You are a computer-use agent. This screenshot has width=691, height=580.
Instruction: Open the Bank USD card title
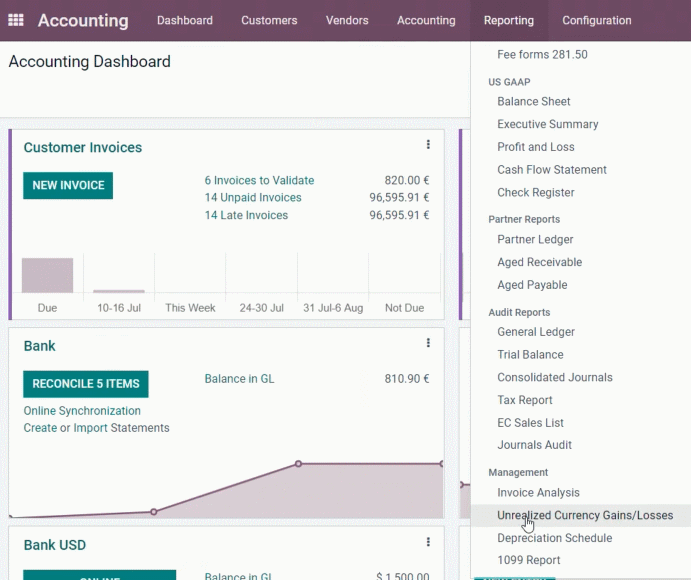coord(55,545)
